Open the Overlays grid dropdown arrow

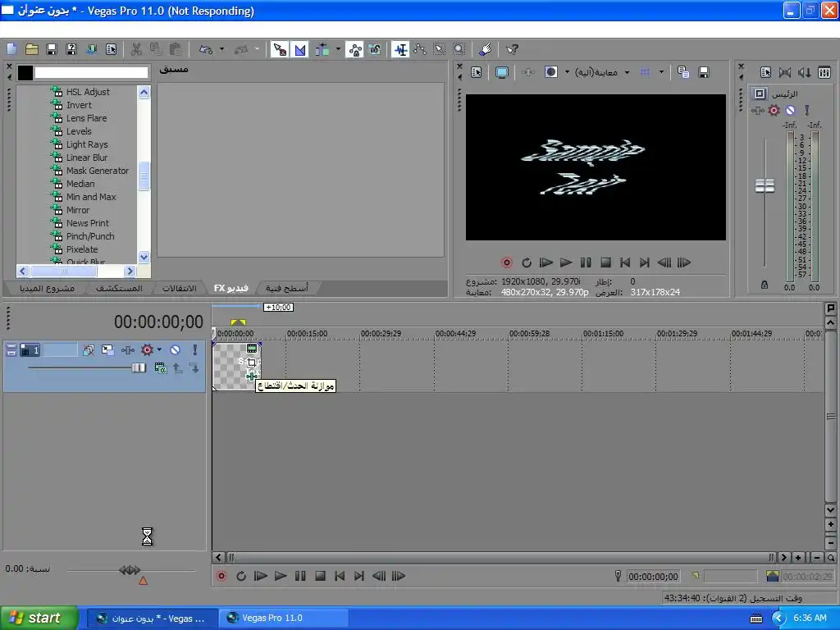coord(662,72)
